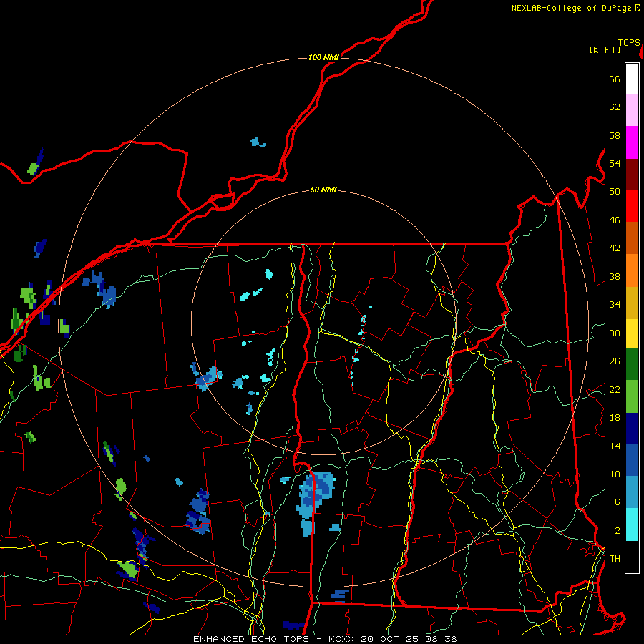
Task: Click the legend value 10
Action: tap(615, 474)
